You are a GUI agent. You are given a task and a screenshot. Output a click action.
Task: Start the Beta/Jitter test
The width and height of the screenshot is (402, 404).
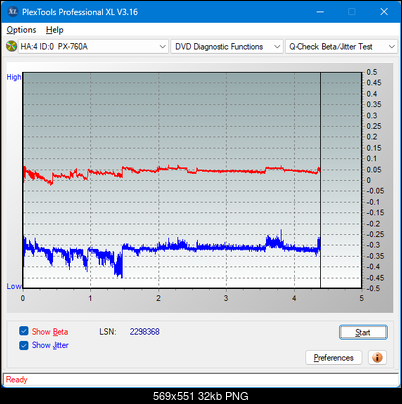tap(363, 332)
